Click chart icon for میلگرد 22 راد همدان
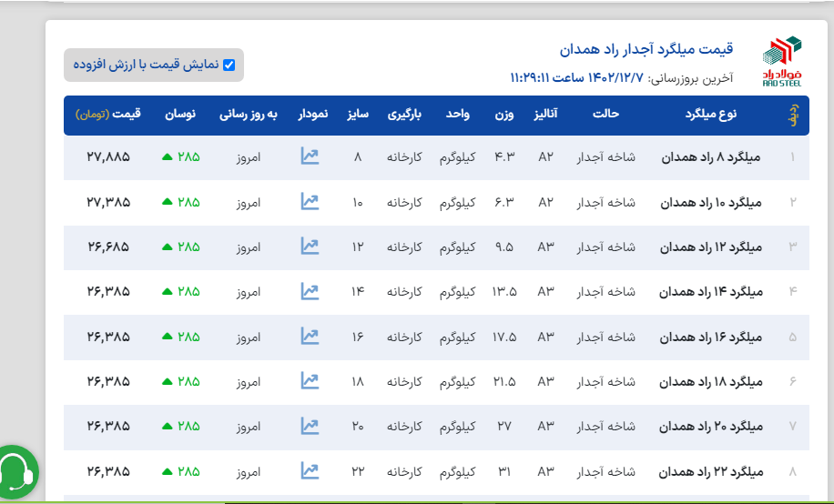Screen dimensions: 834x504 (x=310, y=471)
